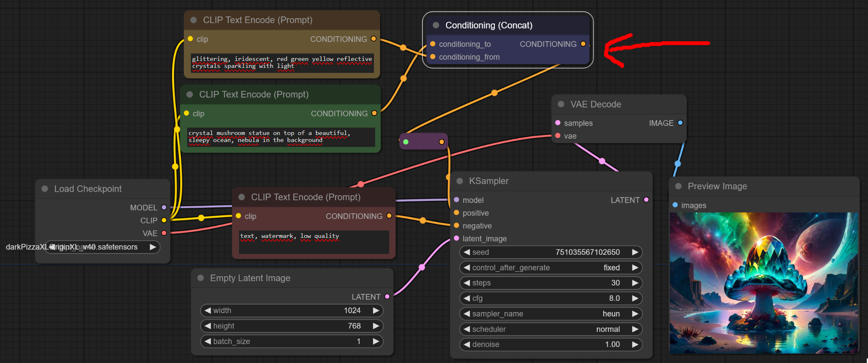This screenshot has height=363, width=868.
Task: Collapse the Load Checkpoint node via its title dot
Action: [45, 188]
